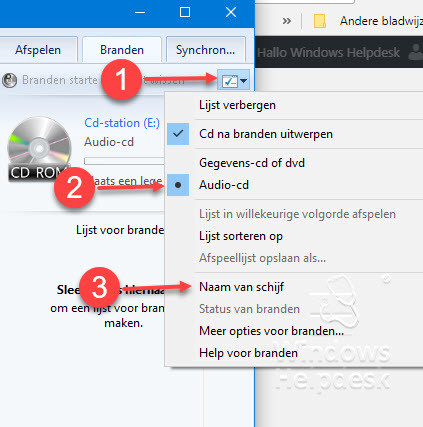Click the yellow bookmarks folder icon

(320, 21)
